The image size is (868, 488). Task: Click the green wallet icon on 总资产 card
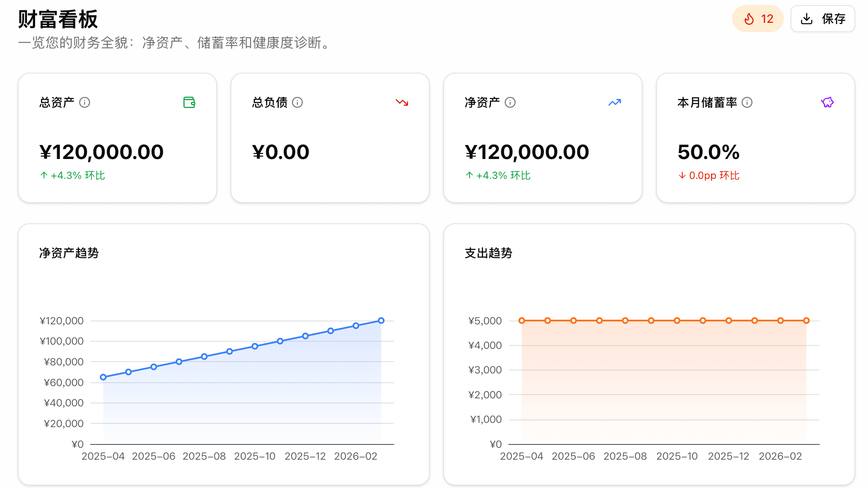pos(189,102)
